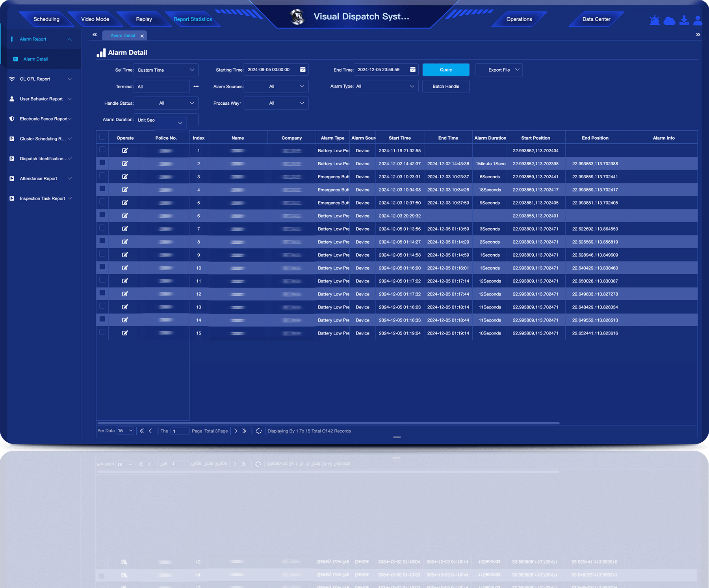Open the Sel Time dropdown
Screen dimensions: 709x588
point(166,70)
